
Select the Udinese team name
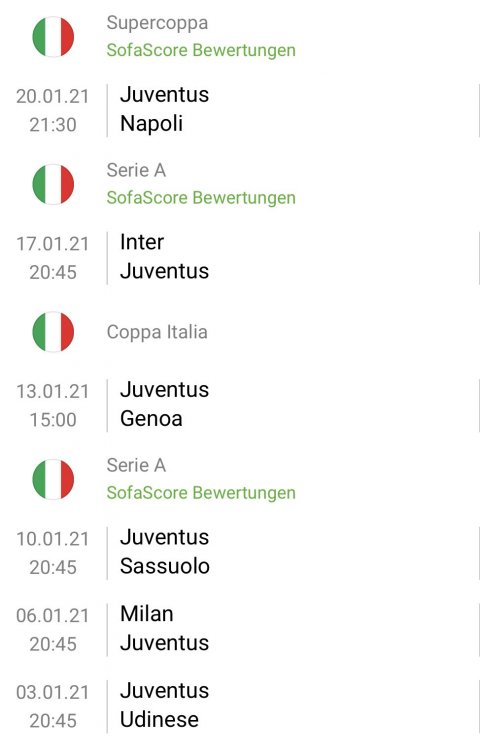coord(159,719)
